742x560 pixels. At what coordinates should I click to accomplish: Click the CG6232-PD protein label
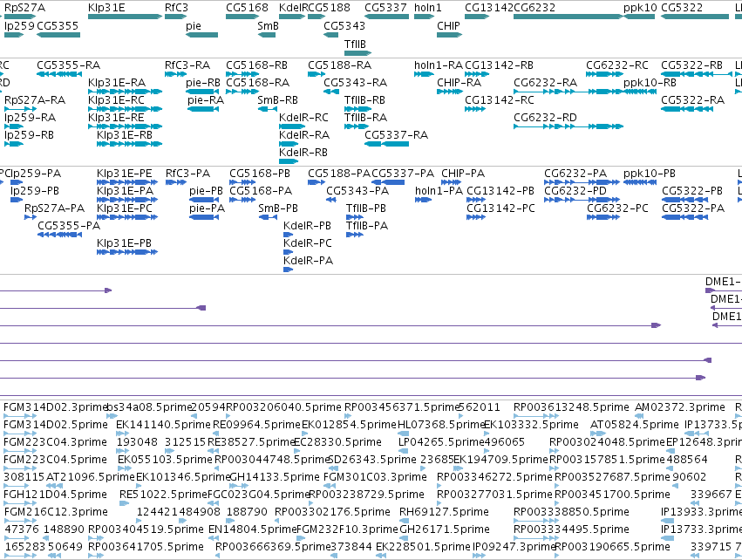[x=575, y=191]
